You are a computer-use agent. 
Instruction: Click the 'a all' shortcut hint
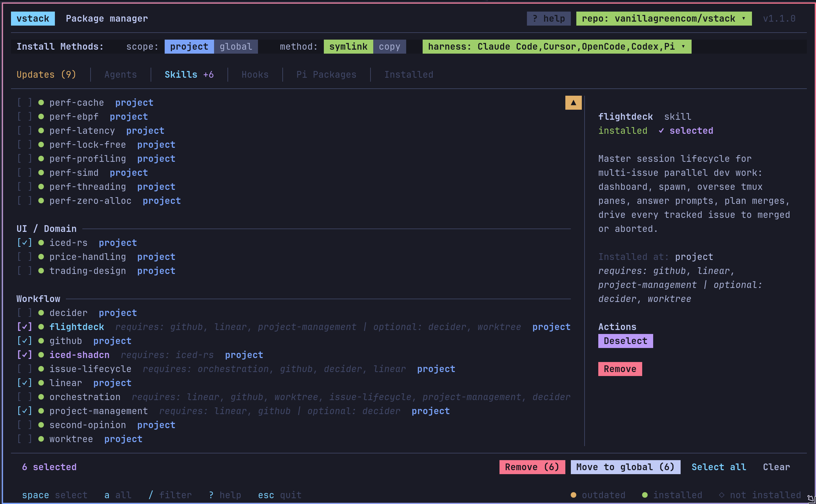pyautogui.click(x=118, y=495)
